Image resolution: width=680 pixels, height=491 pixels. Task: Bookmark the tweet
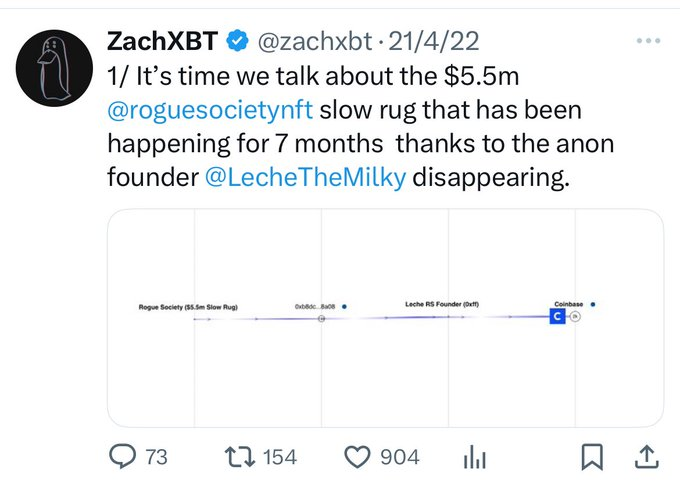[593, 457]
